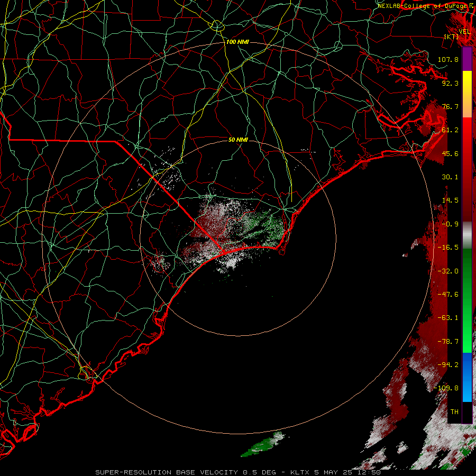476x476 pixels.
Task: Click the purple segment of velocity color bar
Action: (x=467, y=59)
